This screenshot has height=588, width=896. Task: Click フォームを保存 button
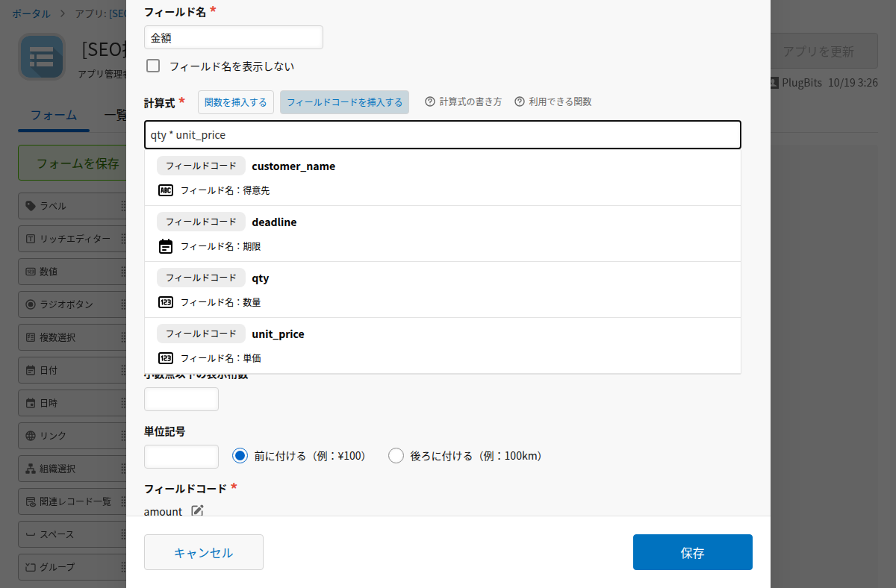(73, 163)
